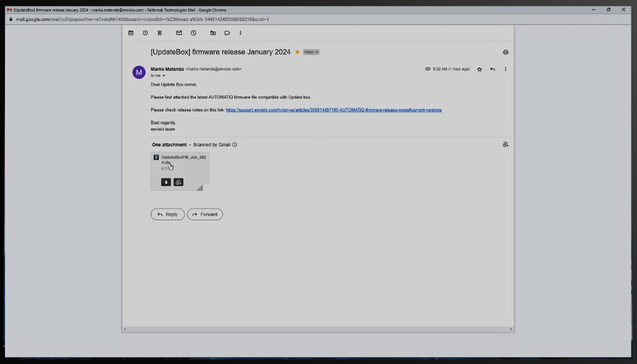Image resolution: width=637 pixels, height=364 pixels.
Task: Save all attachments to Drive icon
Action: click(x=506, y=144)
